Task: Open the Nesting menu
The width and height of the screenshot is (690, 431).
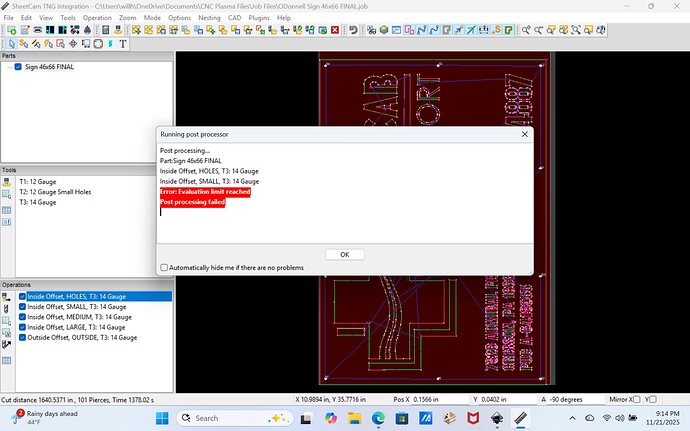Action: 211,18
